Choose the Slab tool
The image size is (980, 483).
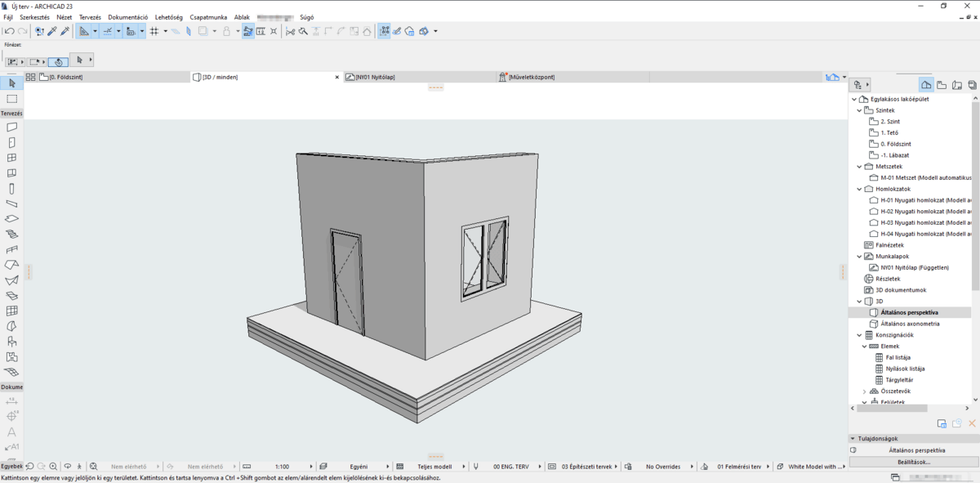tap(11, 218)
